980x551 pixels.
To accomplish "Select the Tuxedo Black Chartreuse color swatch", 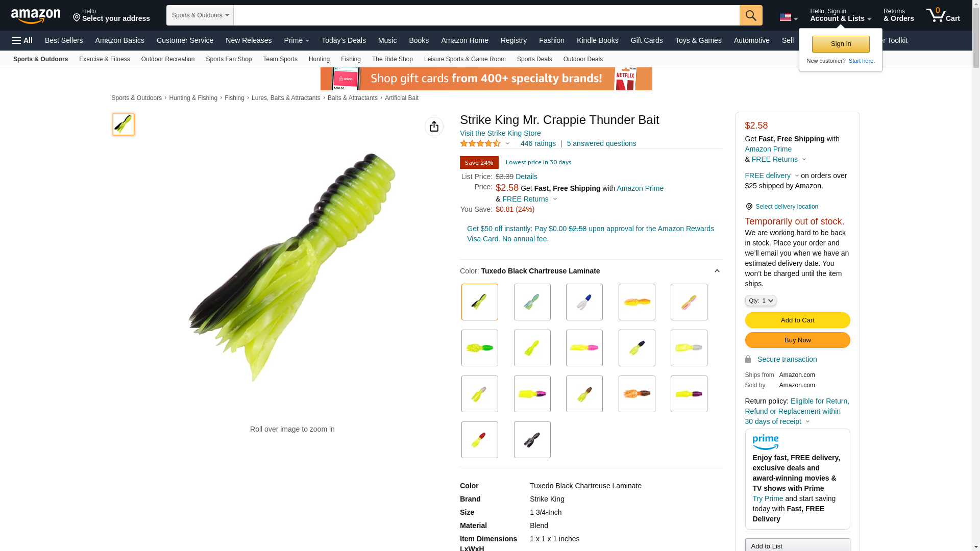I will 480,302.
